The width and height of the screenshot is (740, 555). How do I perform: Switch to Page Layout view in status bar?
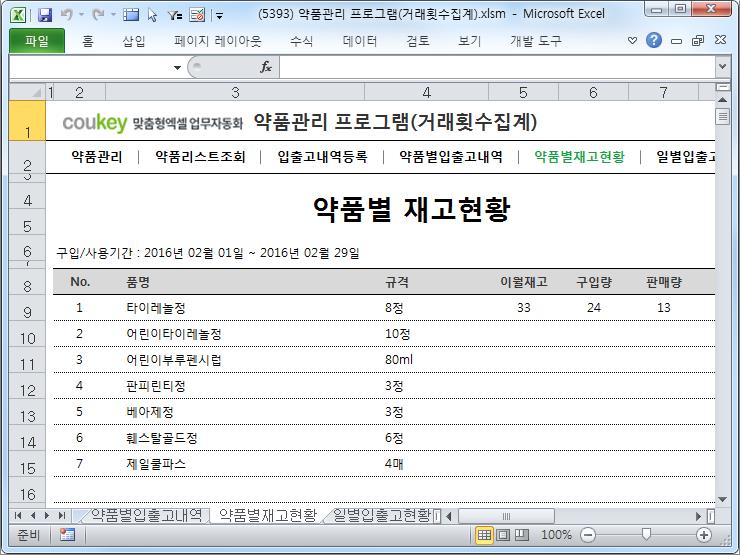pos(503,535)
